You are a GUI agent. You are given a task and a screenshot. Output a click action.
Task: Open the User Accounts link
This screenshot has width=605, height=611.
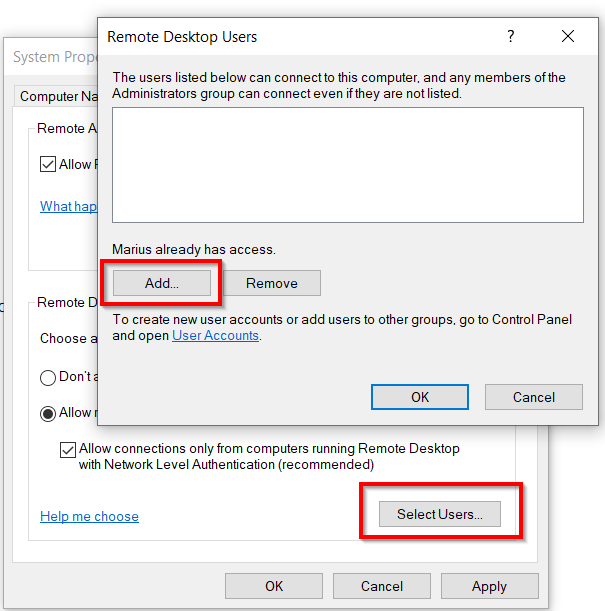[x=215, y=336]
